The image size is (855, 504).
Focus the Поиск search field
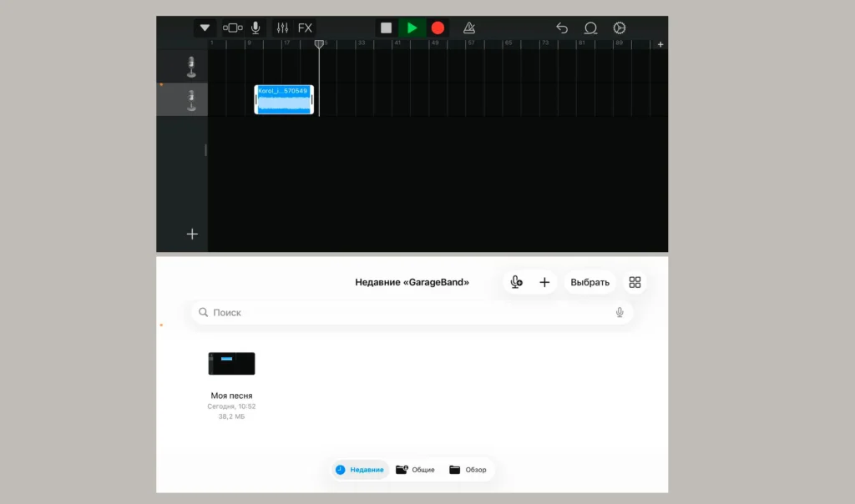click(x=412, y=312)
